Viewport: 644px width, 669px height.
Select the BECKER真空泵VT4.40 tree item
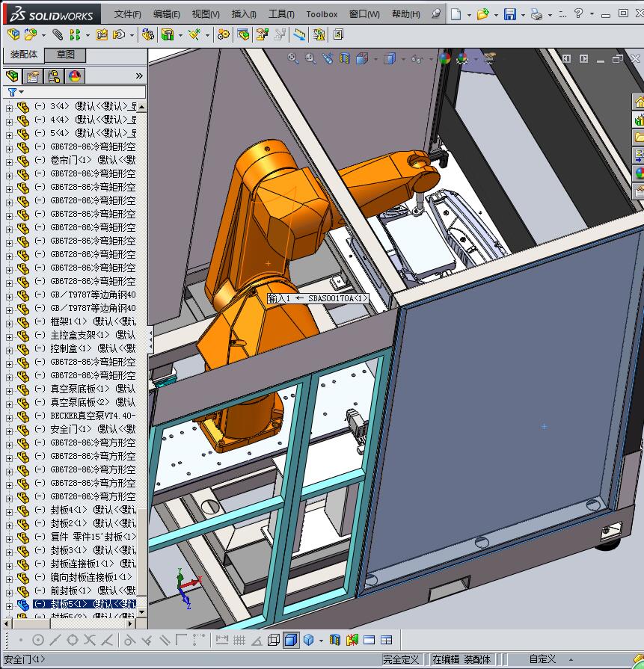pos(85,416)
